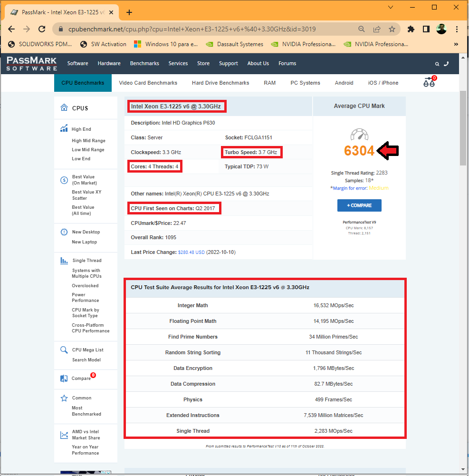Image resolution: width=469 pixels, height=476 pixels.
Task: Select the Android tab
Action: point(344,83)
